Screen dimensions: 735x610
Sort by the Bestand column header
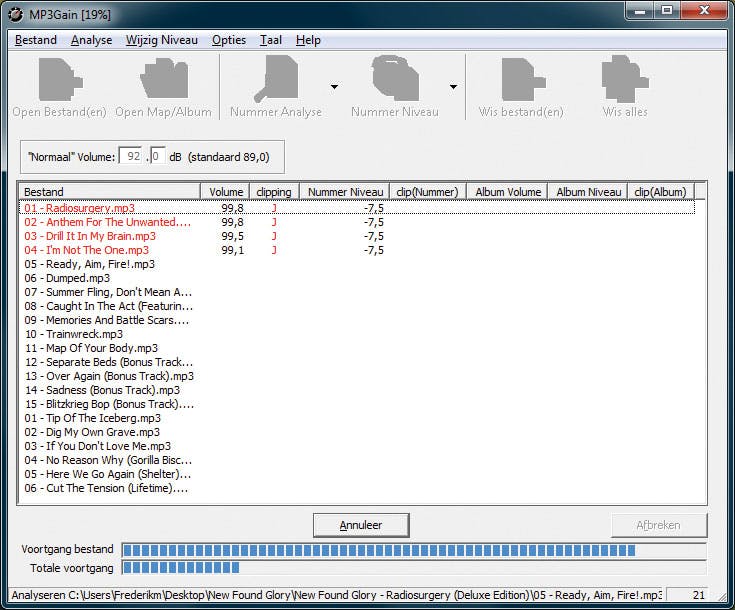(110, 192)
